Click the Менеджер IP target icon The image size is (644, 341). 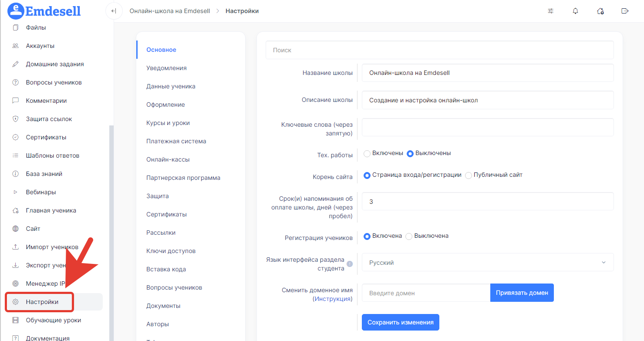(x=16, y=284)
